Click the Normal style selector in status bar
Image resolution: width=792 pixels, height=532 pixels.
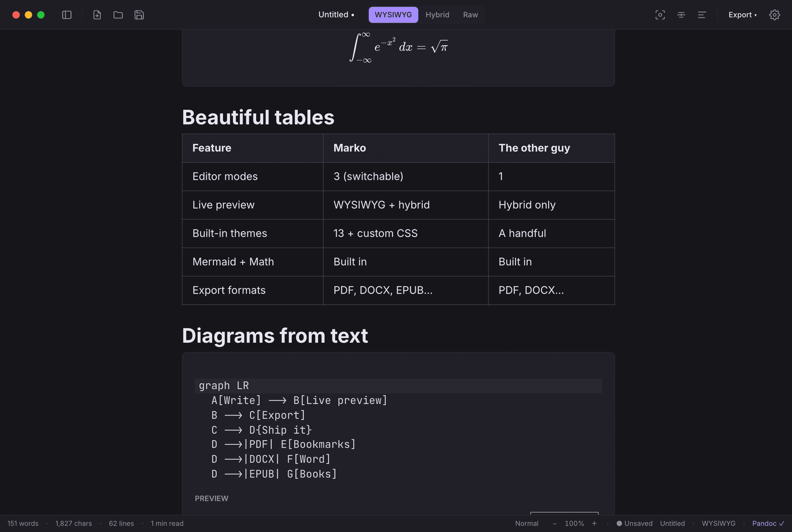point(527,523)
